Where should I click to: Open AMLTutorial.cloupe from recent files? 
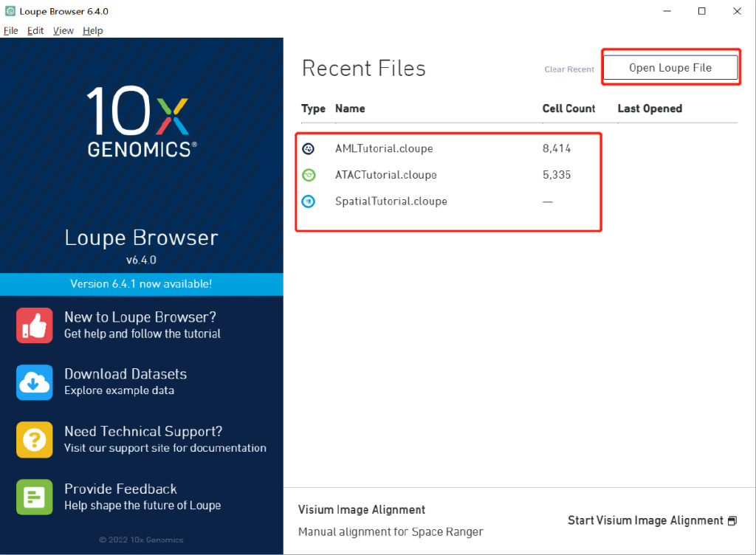[x=384, y=148]
